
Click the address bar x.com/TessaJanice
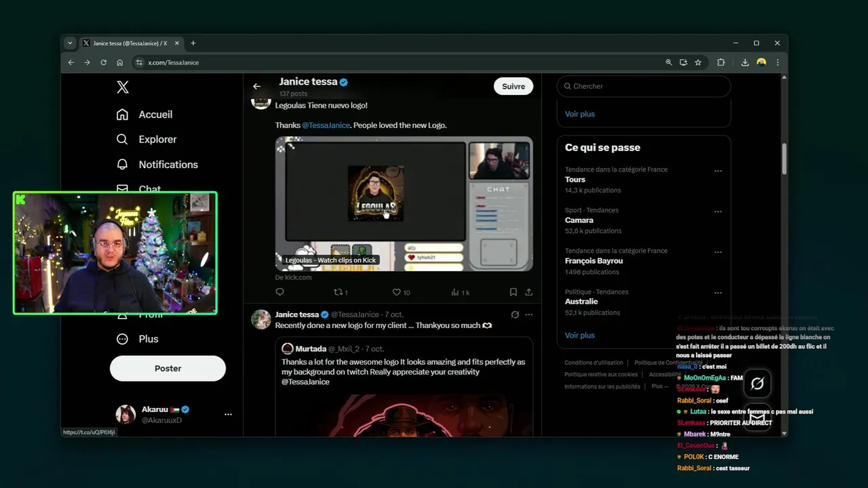click(x=174, y=62)
